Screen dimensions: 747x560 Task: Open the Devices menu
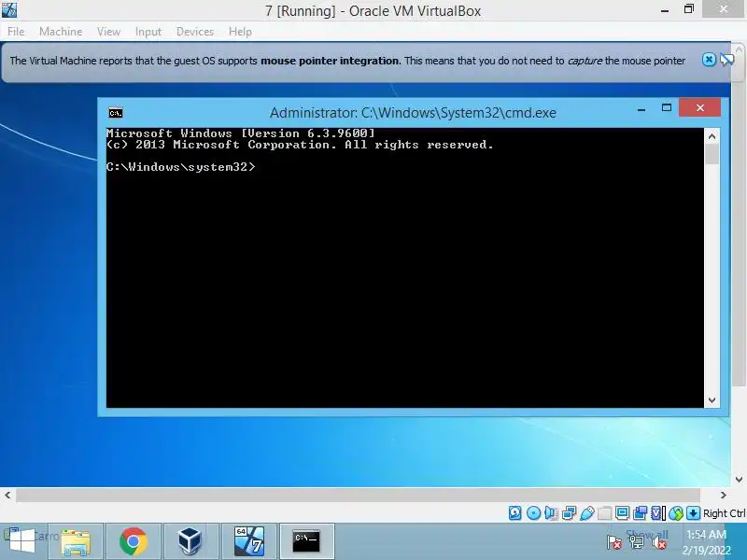pyautogui.click(x=195, y=32)
